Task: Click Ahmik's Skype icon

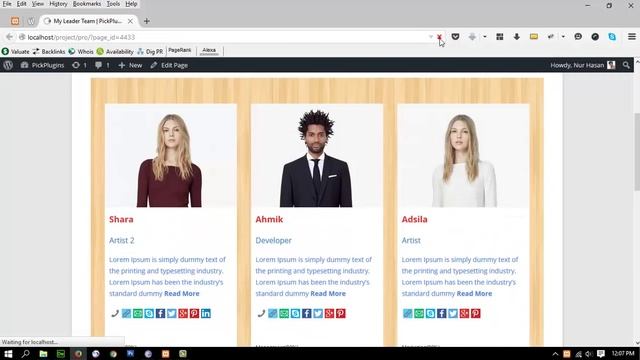Action: coord(296,313)
